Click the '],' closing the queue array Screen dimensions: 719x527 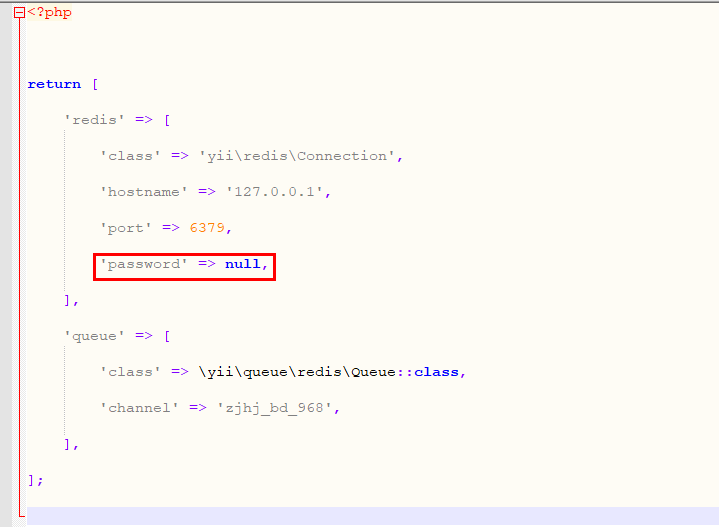point(72,444)
